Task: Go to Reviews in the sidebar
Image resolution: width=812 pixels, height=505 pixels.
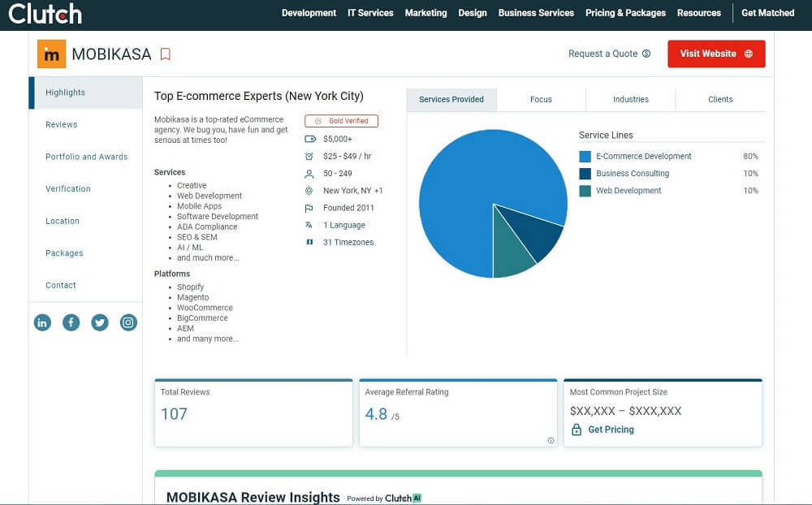Action: (62, 125)
